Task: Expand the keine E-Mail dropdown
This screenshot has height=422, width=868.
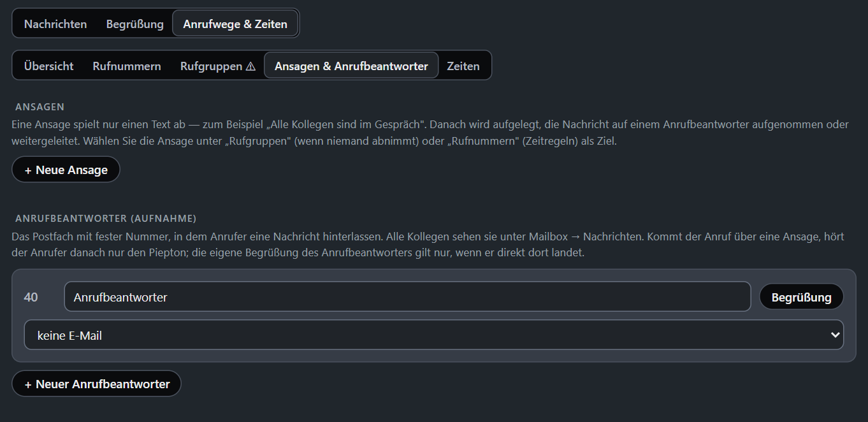Action: tap(433, 335)
